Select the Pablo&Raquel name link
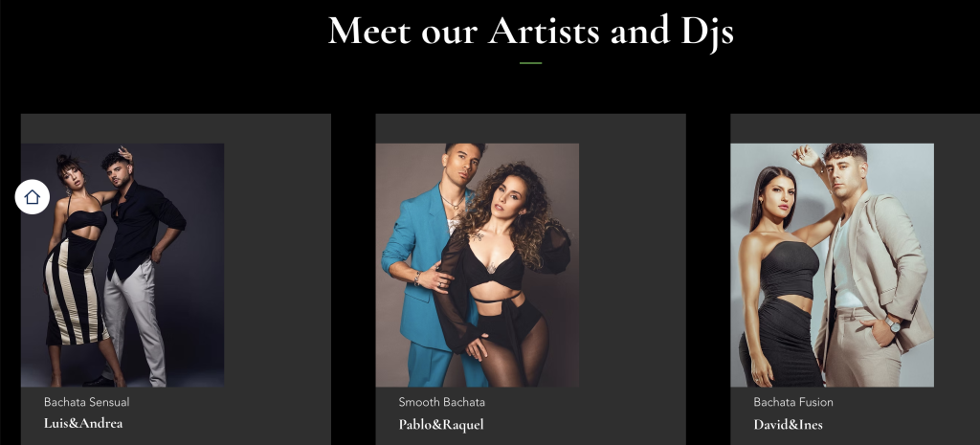 [441, 424]
